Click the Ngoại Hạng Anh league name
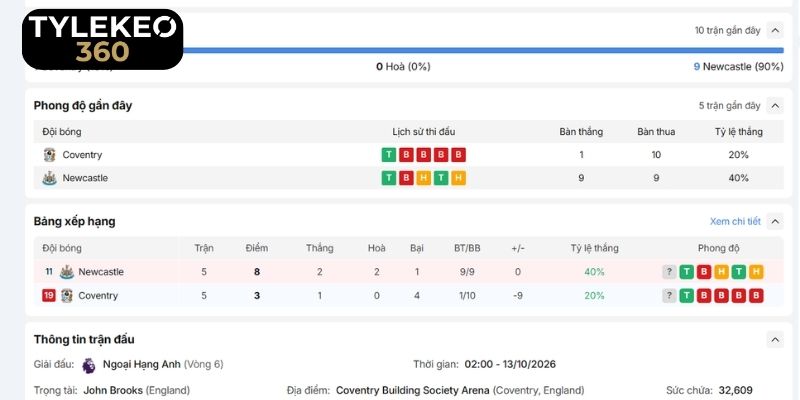800x400 pixels. click(x=142, y=364)
